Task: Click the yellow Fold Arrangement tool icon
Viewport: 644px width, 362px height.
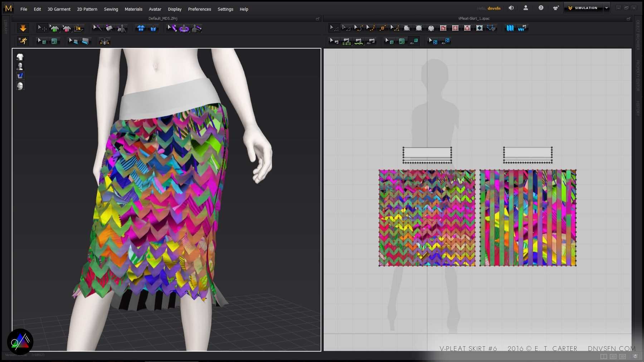Action: click(79, 28)
